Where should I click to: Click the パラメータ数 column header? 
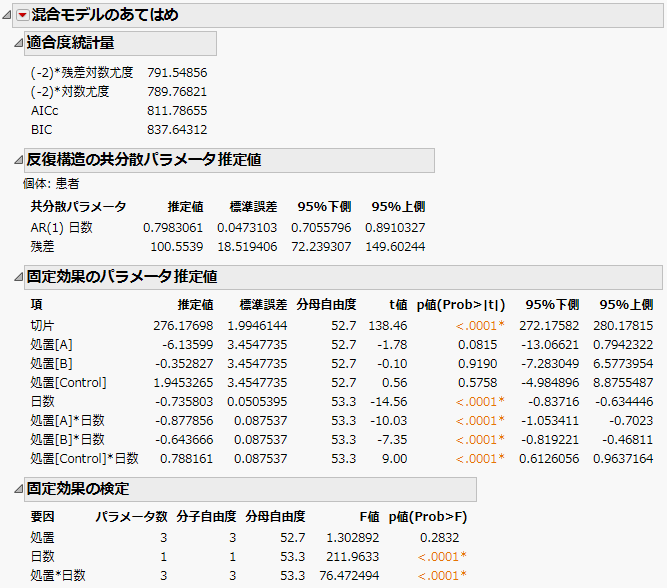[131, 517]
